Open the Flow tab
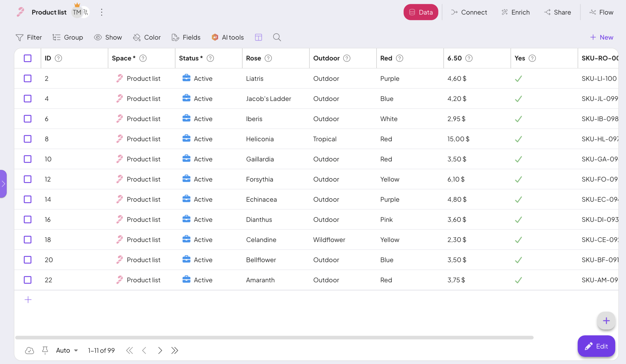The width and height of the screenshot is (626, 364). tap(601, 12)
